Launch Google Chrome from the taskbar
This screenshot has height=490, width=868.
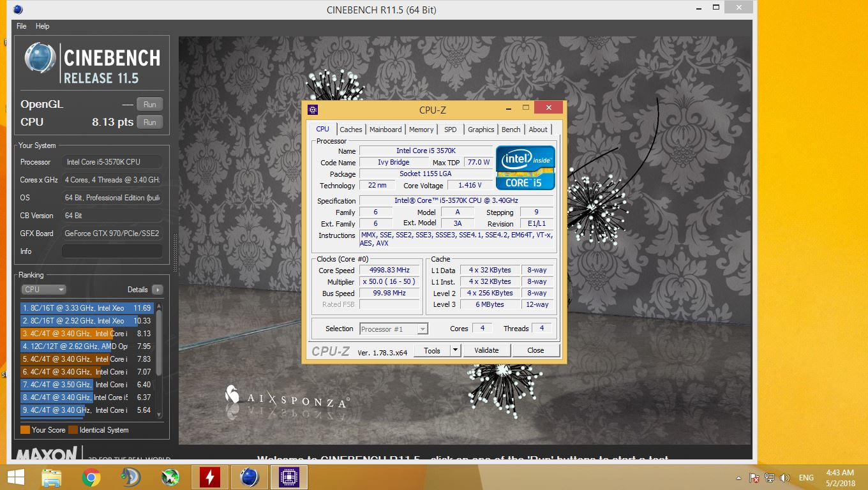click(91, 477)
